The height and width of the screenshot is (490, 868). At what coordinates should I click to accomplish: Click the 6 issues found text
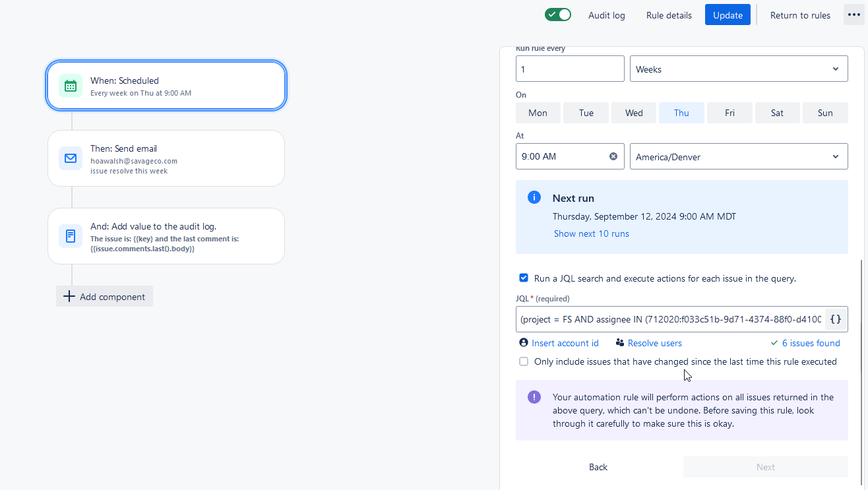coord(811,343)
